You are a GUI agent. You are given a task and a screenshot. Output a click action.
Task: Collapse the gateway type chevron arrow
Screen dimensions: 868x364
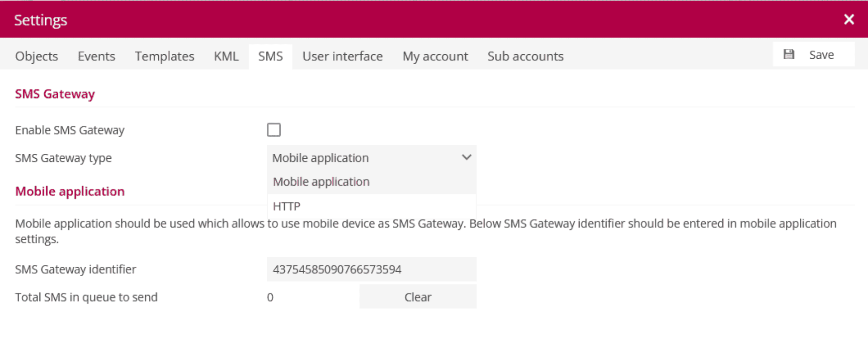point(466,157)
